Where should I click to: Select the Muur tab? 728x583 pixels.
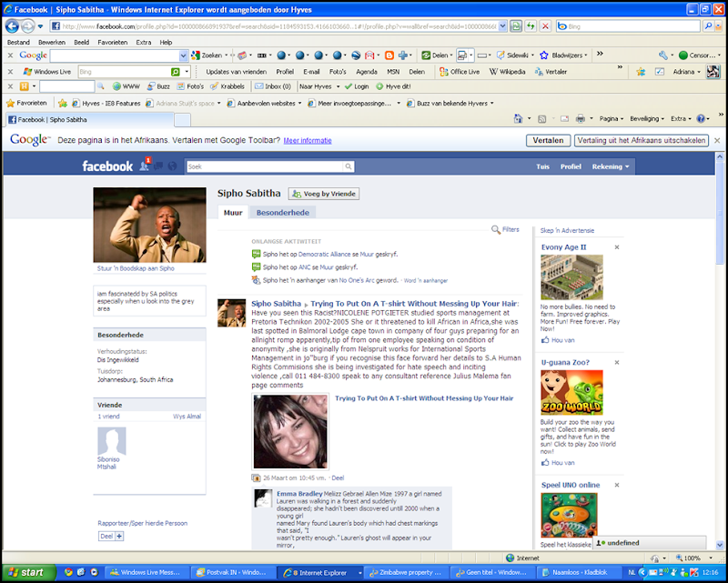tap(233, 213)
